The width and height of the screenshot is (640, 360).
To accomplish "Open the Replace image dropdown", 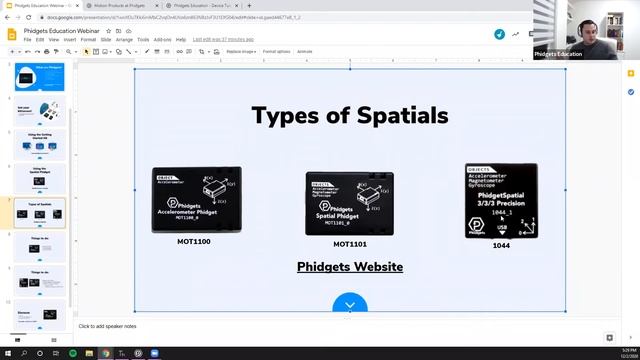I will 241,52.
